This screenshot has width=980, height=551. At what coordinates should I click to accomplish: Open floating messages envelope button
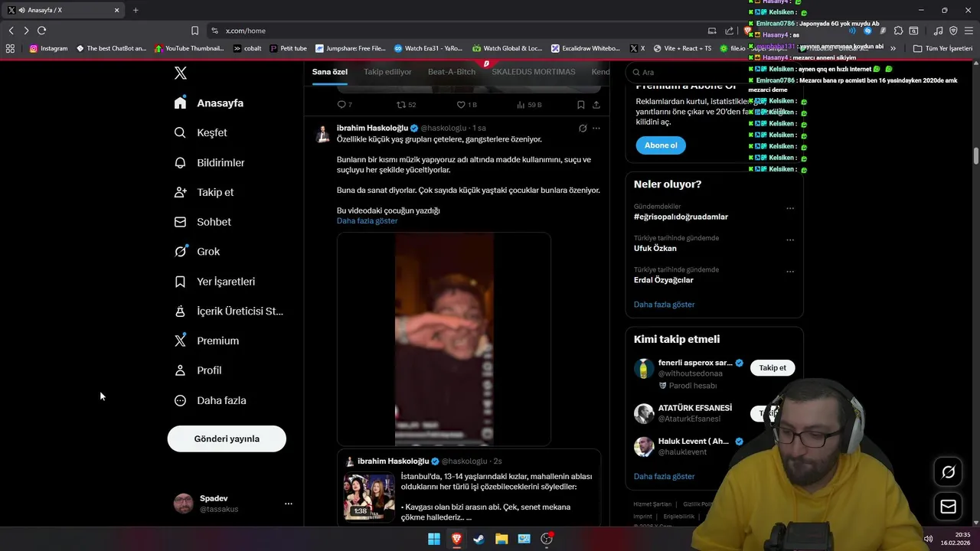[x=948, y=507]
